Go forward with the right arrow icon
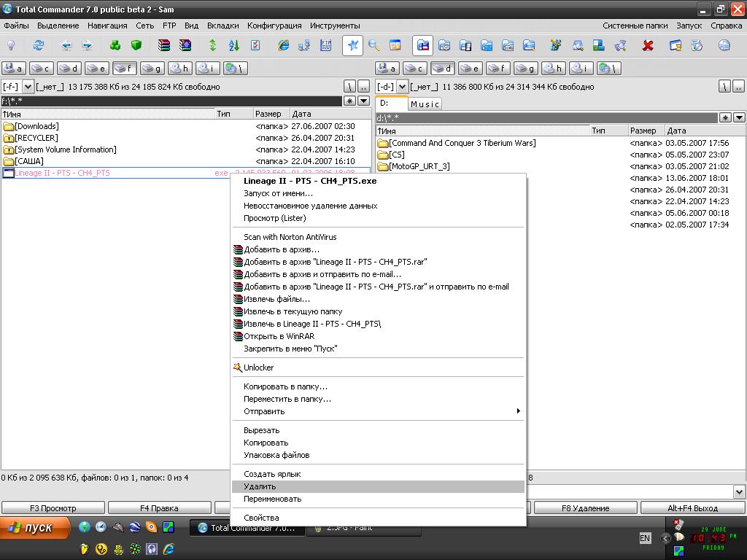The width and height of the screenshot is (747, 560). coord(88,46)
